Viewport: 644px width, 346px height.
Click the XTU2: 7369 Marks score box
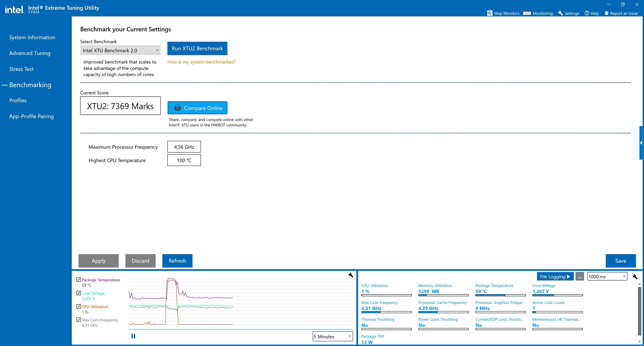[120, 106]
